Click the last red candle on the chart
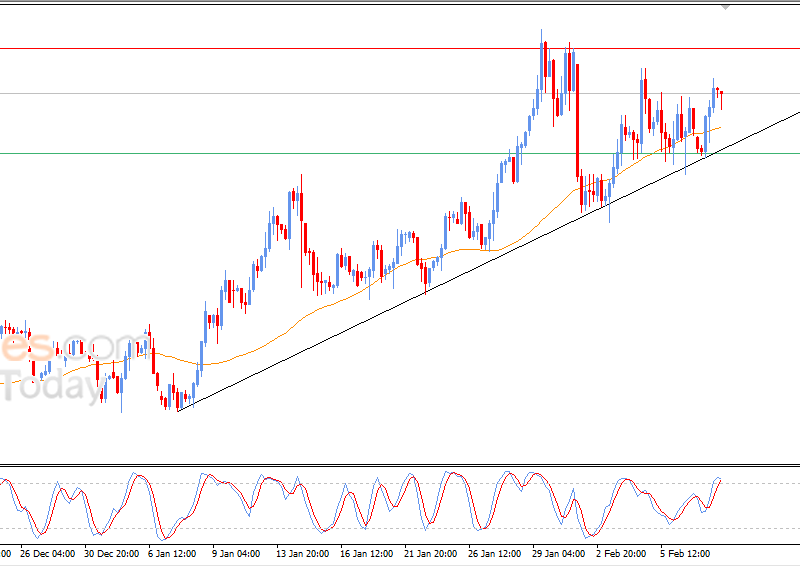This screenshot has width=800, height=567. (721, 95)
